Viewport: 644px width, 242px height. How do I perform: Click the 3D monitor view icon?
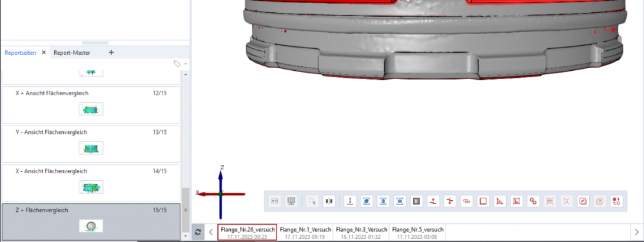point(291,201)
